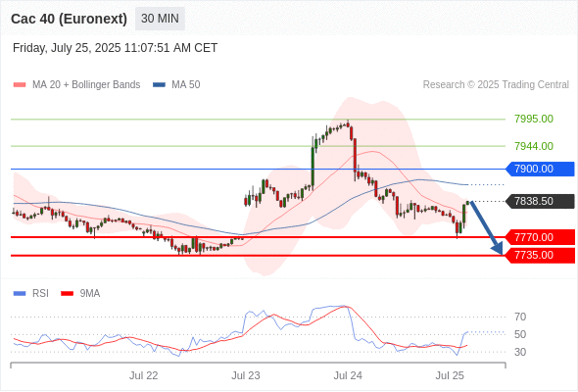Select the 7735.00 red support tag
This screenshot has width=578, height=392.
tap(540, 255)
